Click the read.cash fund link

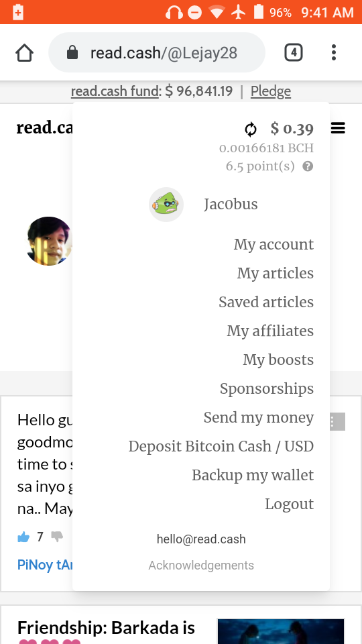point(115,91)
